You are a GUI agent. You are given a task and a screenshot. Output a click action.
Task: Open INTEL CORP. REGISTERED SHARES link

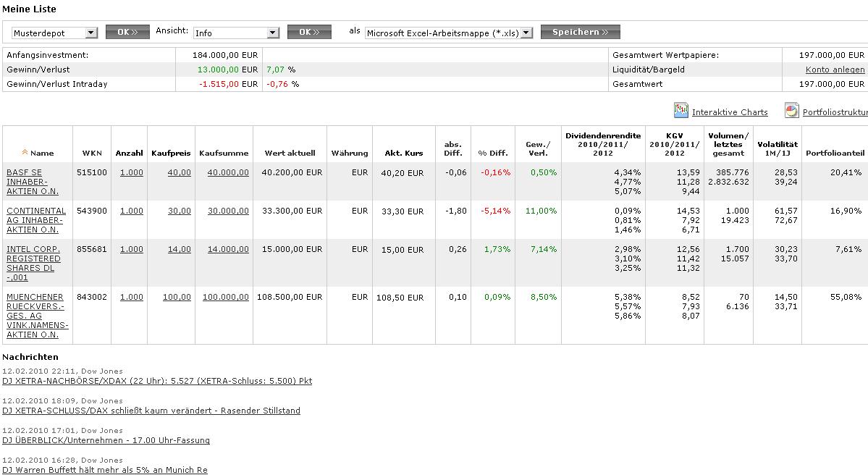(33, 263)
